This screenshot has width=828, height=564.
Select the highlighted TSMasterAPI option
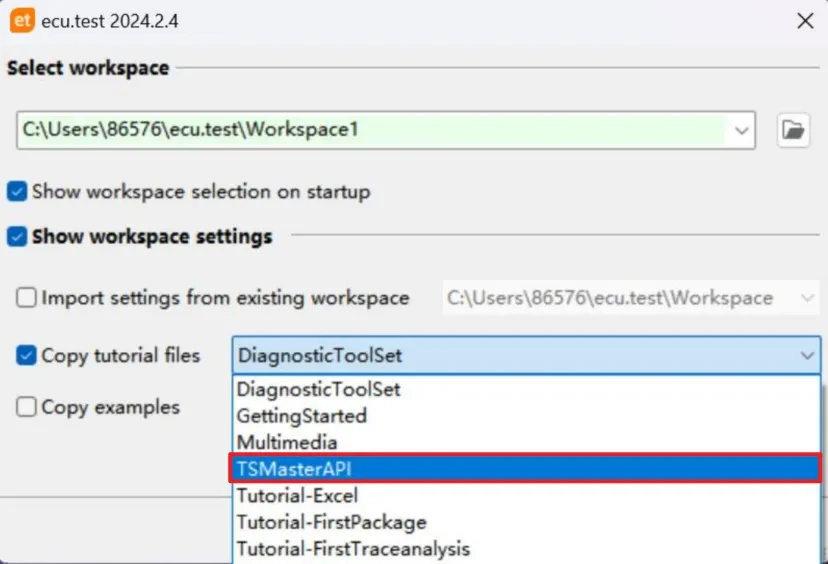pos(294,468)
